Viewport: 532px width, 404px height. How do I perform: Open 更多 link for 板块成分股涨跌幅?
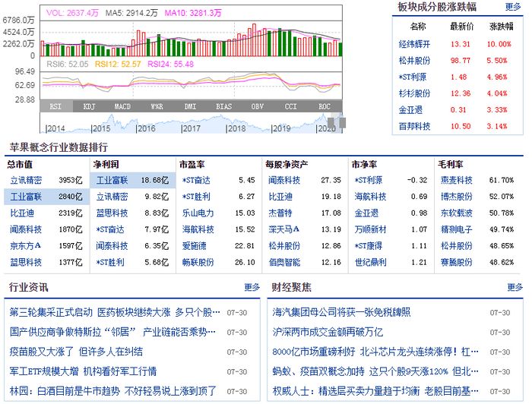tap(513, 7)
